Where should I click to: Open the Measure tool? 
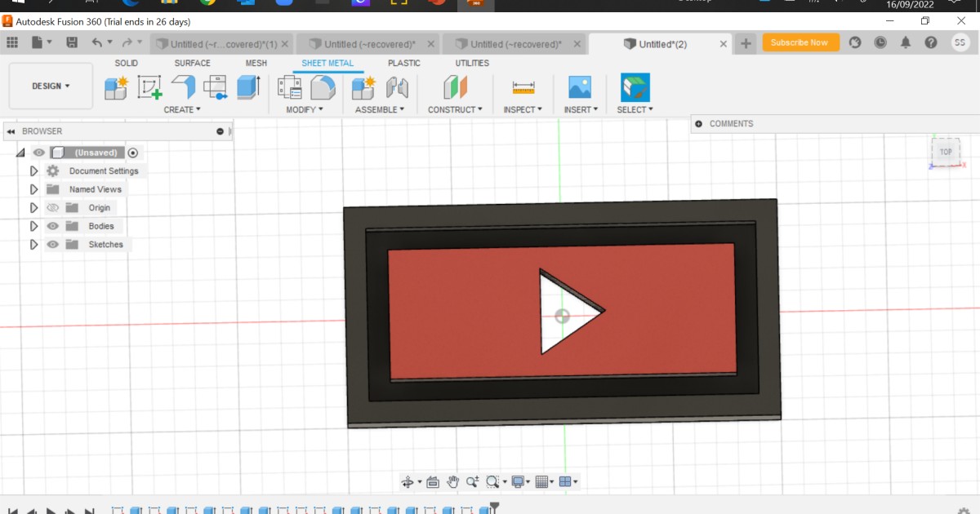[523, 87]
